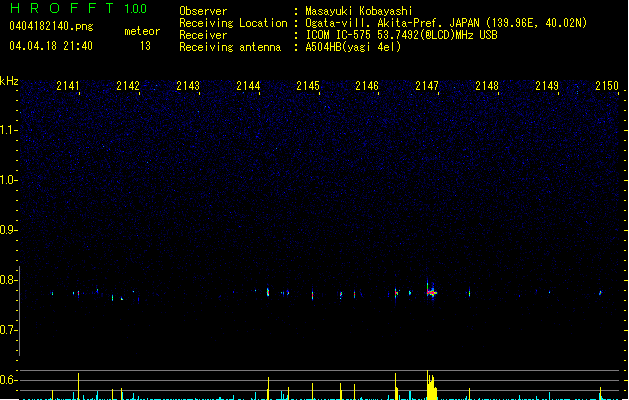This screenshot has height=400, width=629.
Task: Click the version number 1.00
Action: click(x=136, y=9)
